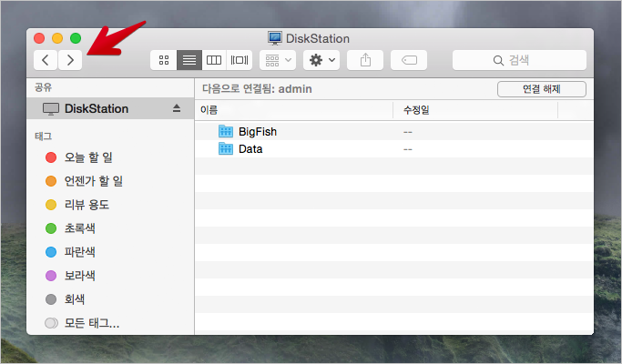Select the Data folder icon
The height and width of the screenshot is (364, 622).
pos(226,148)
